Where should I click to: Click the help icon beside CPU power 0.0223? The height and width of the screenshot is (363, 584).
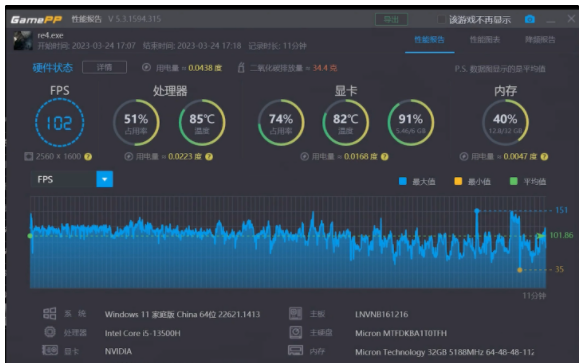(x=209, y=157)
